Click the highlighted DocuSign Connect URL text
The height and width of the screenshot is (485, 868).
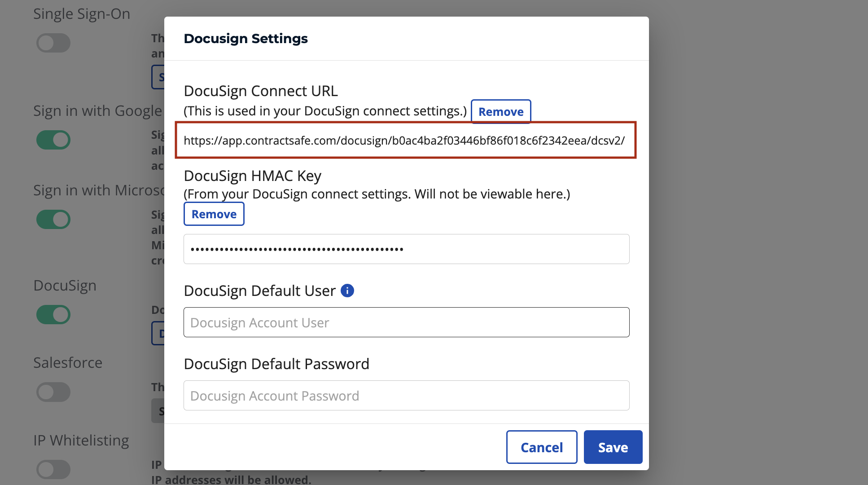[x=404, y=141]
